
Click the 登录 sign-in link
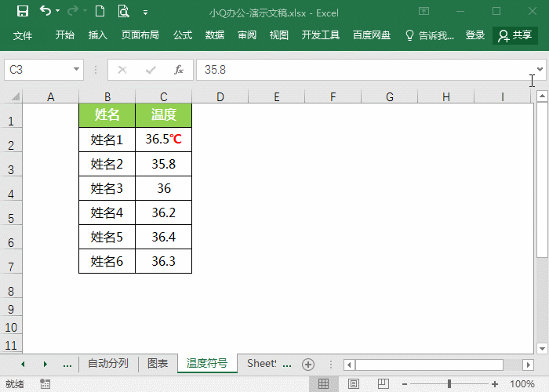click(x=475, y=35)
